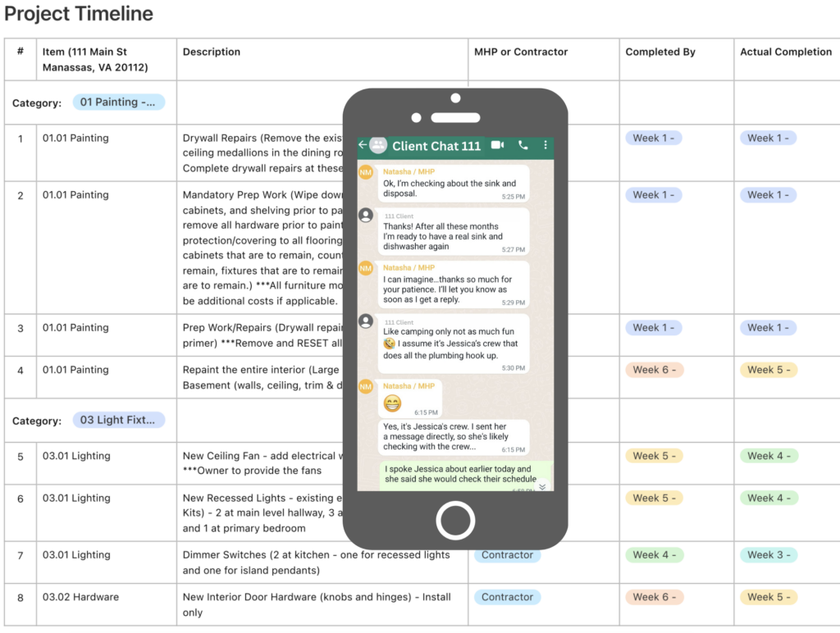The image size is (840, 633).
Task: Open row 1 Actual Completion 'Week 1 -' tag
Action: [768, 139]
